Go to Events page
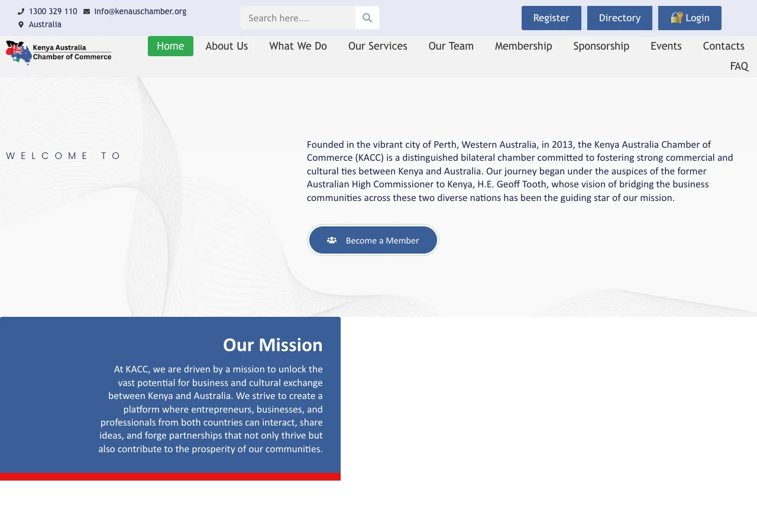The height and width of the screenshot is (532, 757). [x=666, y=46]
